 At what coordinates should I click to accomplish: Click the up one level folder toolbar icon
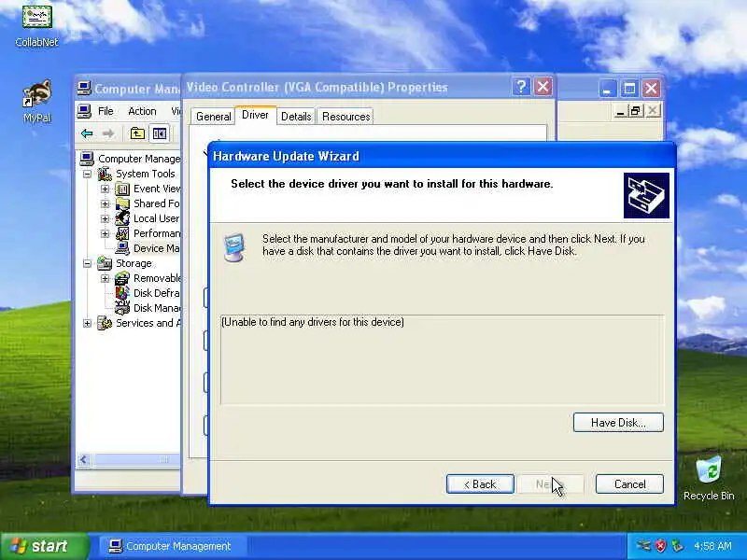click(137, 133)
